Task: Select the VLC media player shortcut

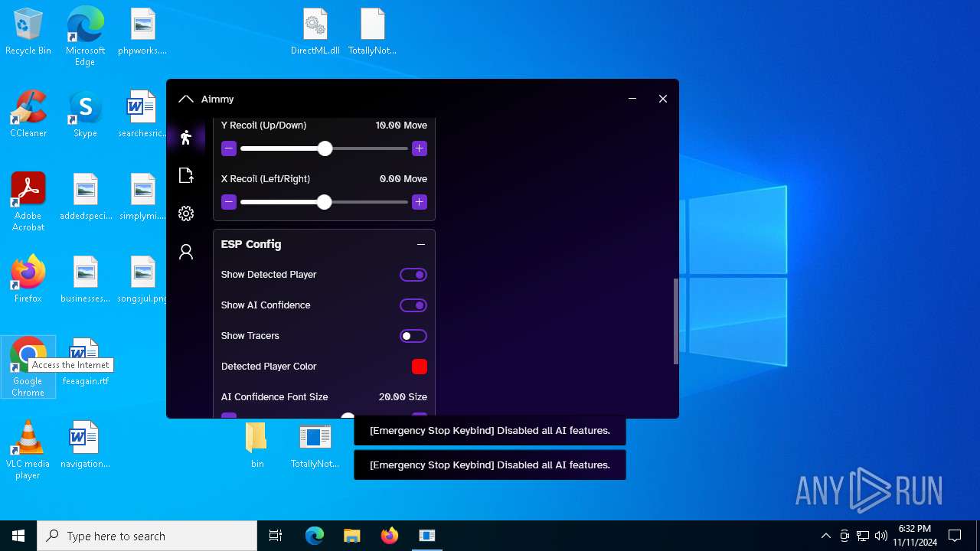Action: coord(28,450)
